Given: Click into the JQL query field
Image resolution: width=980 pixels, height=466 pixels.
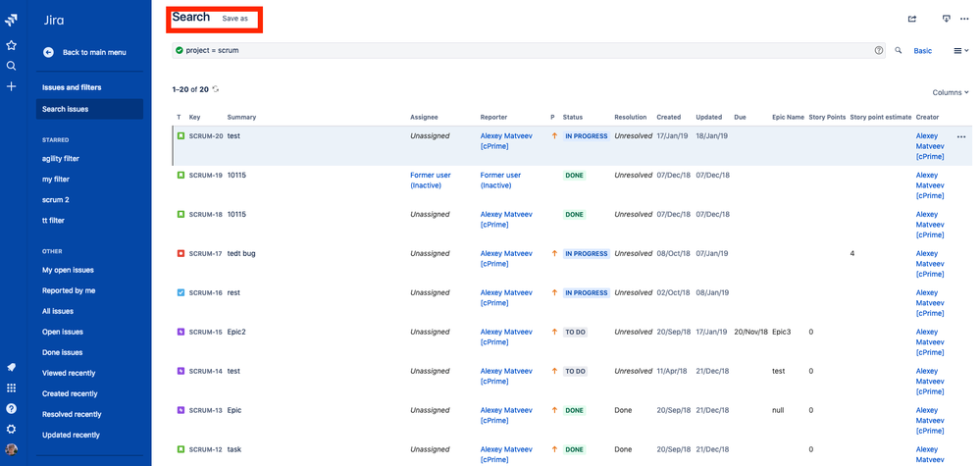Looking at the screenshot, I should click(529, 51).
